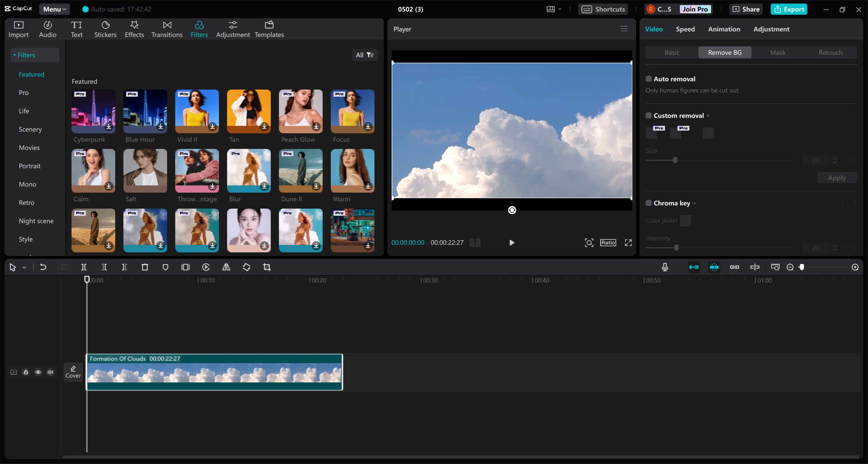Enable the Chroma key checkbox
Screen dimensions: 868x464
coord(649,203)
